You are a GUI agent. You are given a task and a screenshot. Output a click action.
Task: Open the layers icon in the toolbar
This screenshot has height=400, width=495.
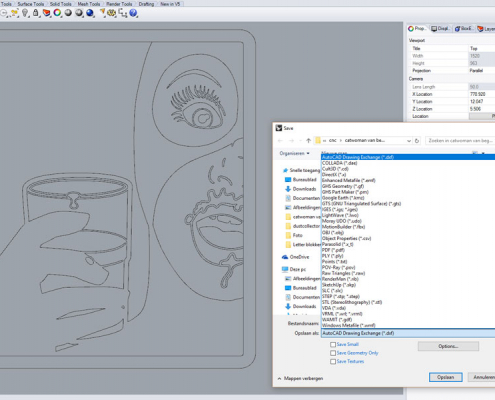(46, 13)
